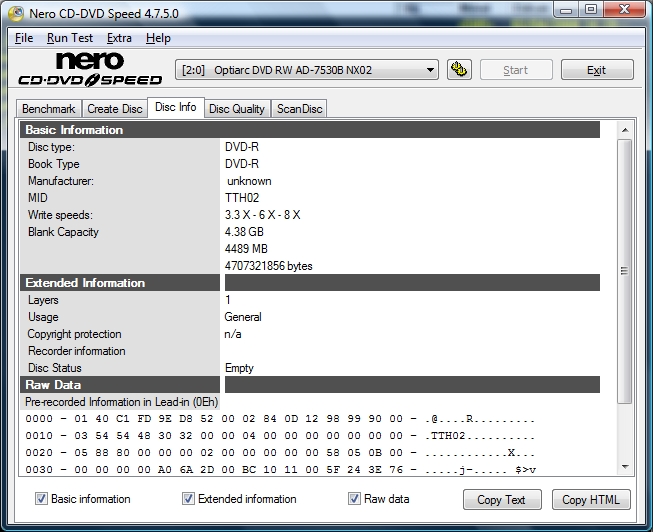Open the Help menu

point(158,38)
